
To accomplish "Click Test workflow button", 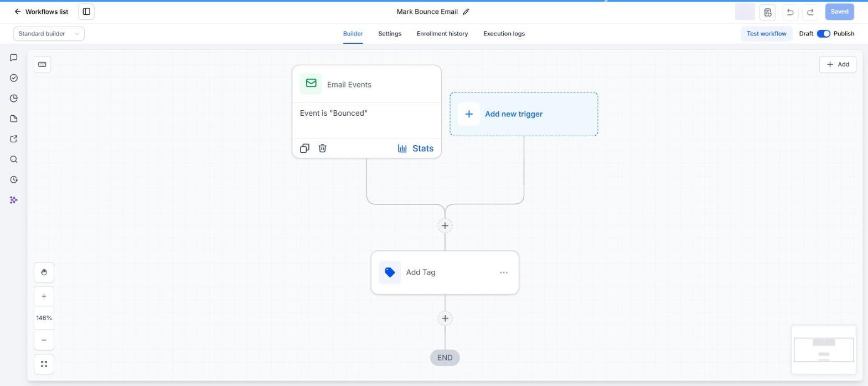I will (766, 34).
